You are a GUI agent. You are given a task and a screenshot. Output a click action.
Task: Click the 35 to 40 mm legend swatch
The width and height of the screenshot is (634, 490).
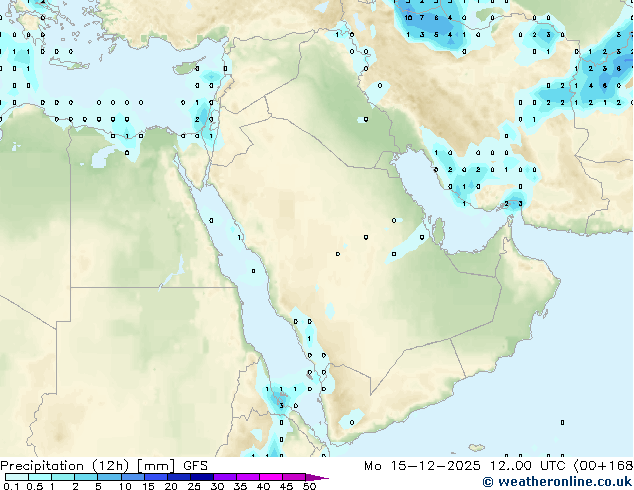pos(247,477)
